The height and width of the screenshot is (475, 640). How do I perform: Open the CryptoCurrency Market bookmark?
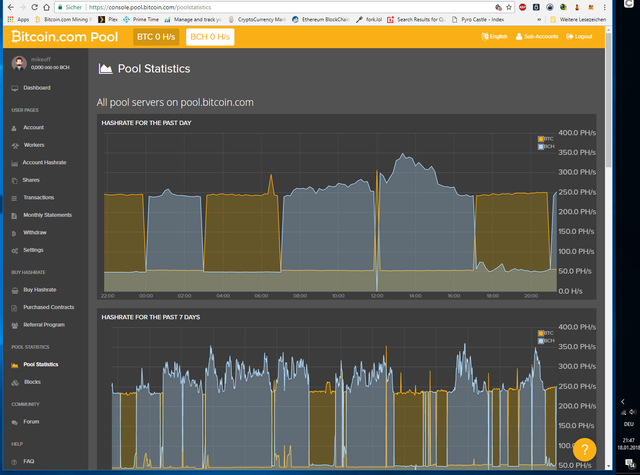pyautogui.click(x=257, y=19)
